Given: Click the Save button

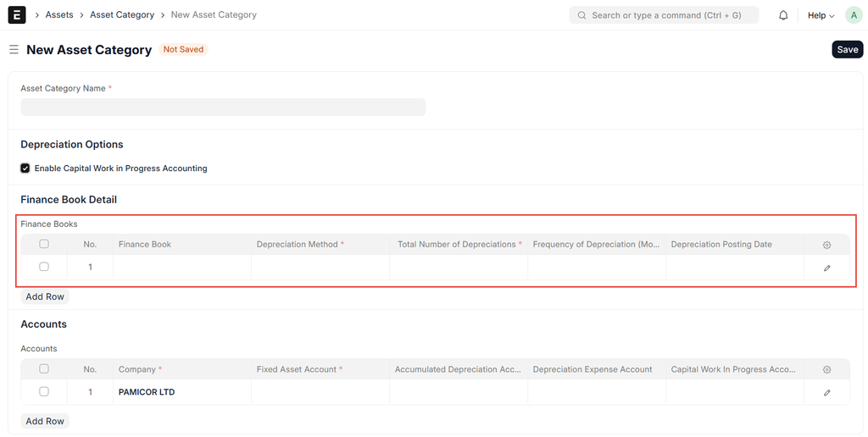Looking at the screenshot, I should pos(847,50).
